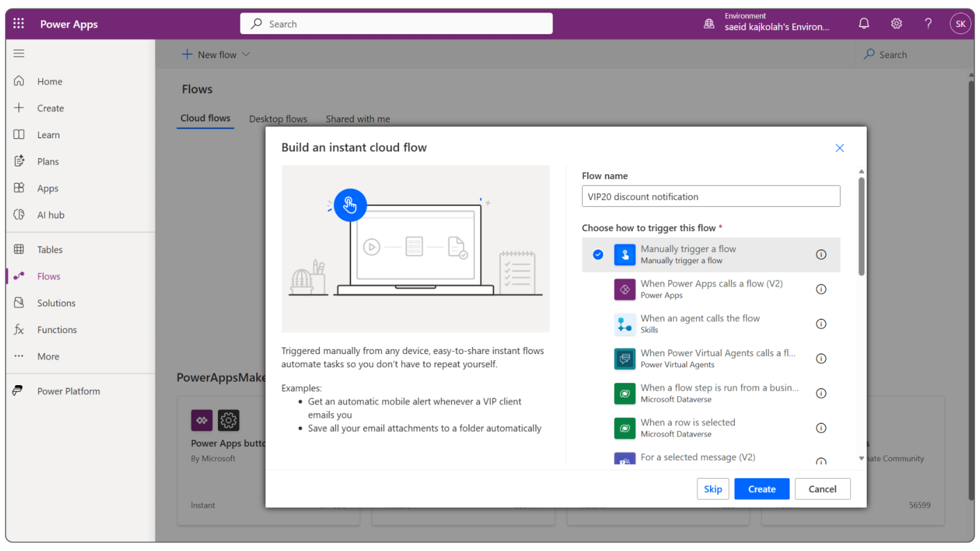The image size is (980, 551).
Task: Open the help question mark icon
Action: [928, 24]
